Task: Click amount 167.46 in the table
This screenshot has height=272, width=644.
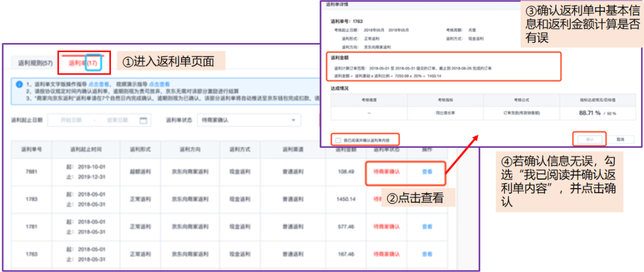Action: (346, 254)
